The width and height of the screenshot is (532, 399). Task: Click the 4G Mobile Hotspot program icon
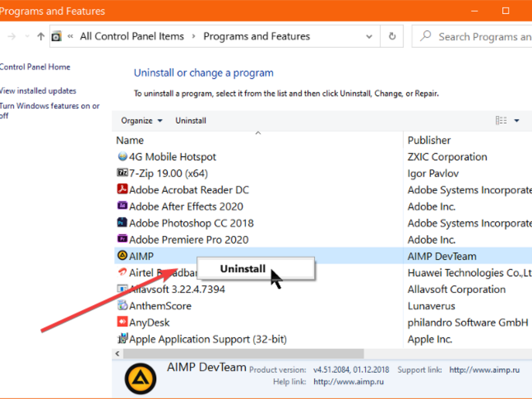tap(122, 156)
